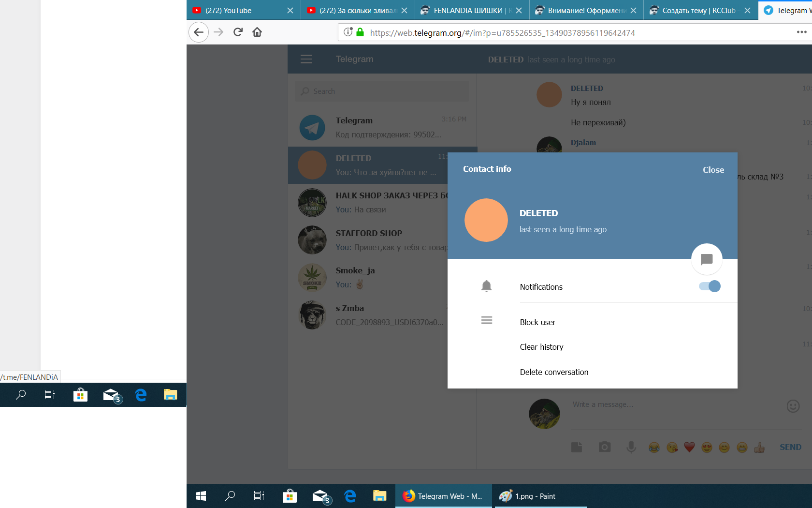Screen dimensions: 812x508
Task: Click the Firefox back button
Action: [x=199, y=32]
